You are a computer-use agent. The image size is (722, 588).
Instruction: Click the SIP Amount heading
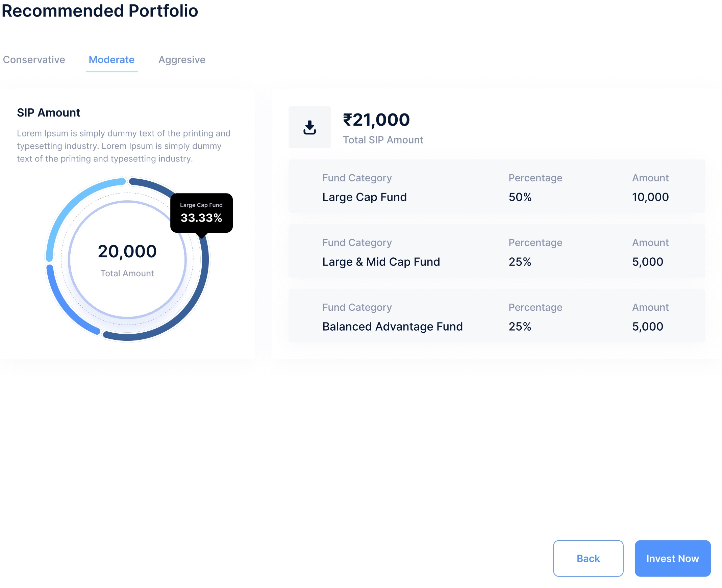point(48,113)
